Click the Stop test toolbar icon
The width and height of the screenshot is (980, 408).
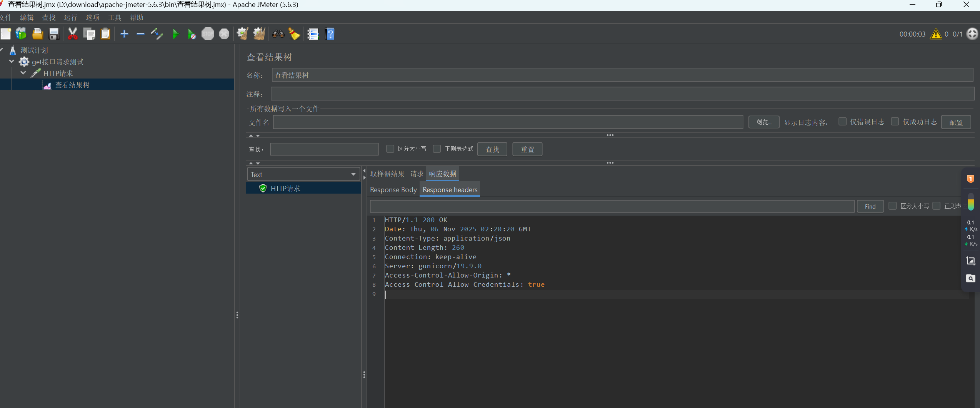click(208, 34)
